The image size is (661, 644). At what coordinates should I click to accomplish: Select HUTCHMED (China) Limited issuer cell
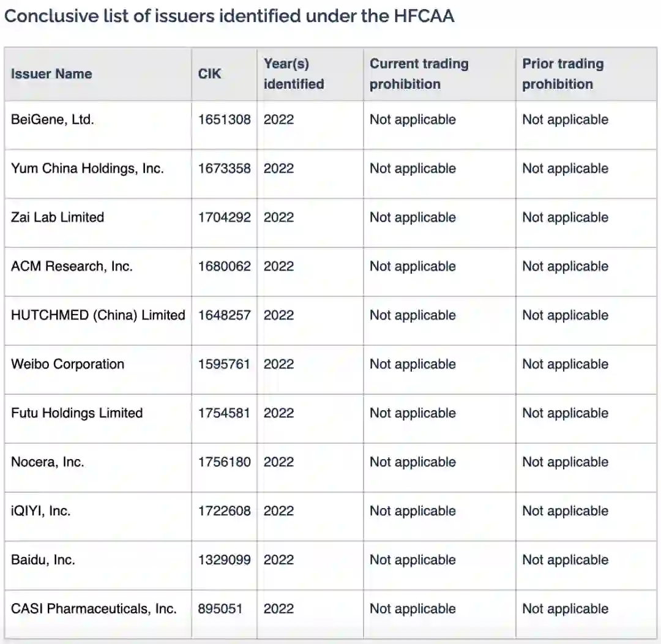(98, 315)
